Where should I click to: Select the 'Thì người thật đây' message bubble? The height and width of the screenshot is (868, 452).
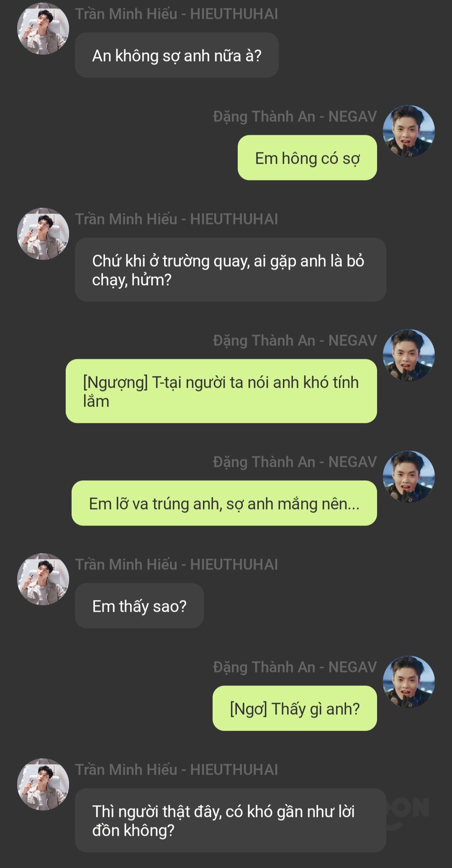[231, 821]
